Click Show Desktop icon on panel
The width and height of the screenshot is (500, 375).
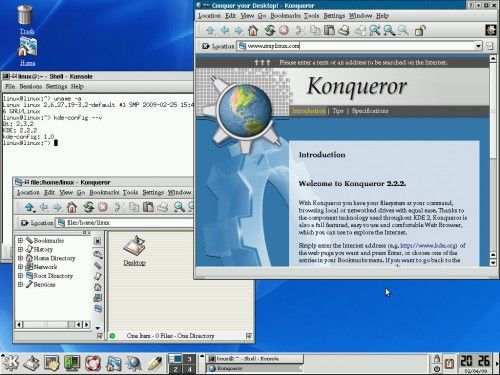click(32, 363)
